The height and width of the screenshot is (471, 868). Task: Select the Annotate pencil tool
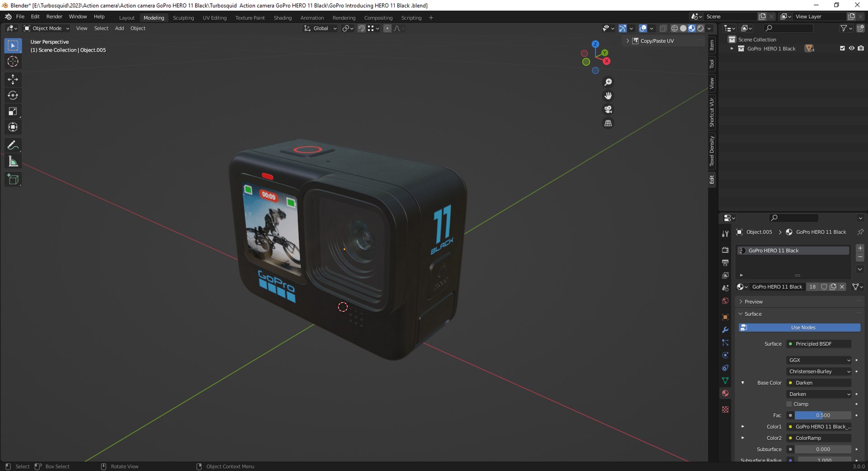pyautogui.click(x=13, y=145)
